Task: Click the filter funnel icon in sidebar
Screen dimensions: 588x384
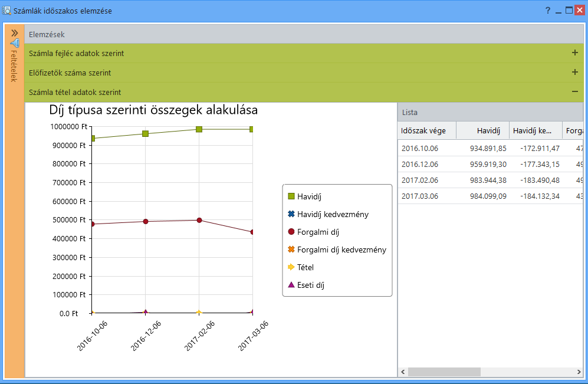Action: point(15,42)
